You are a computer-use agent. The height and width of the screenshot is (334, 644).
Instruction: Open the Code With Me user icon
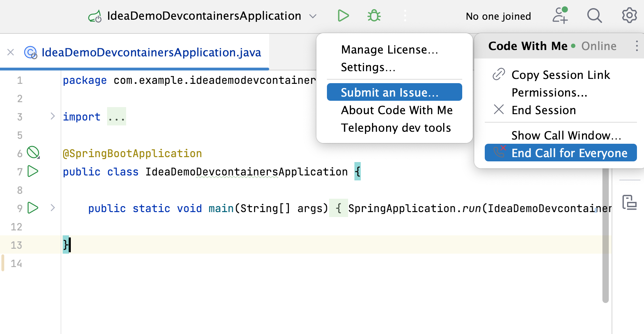point(560,16)
